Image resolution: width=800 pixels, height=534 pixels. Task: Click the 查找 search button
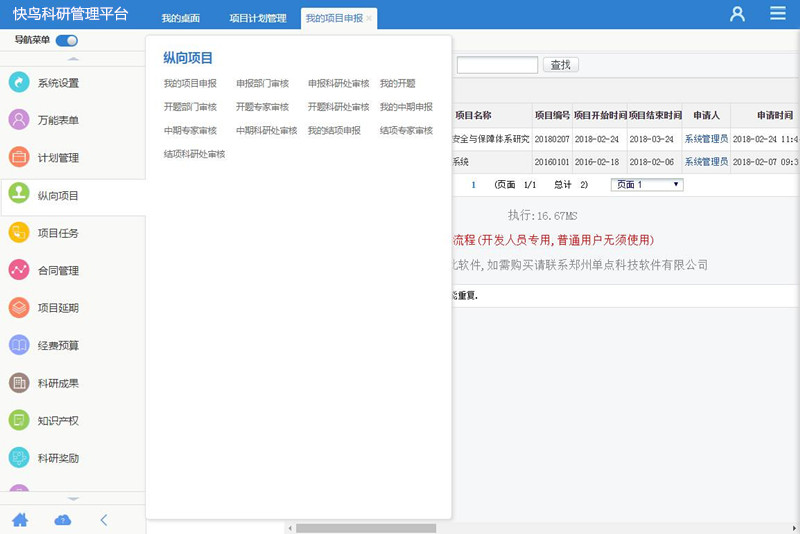tap(561, 65)
